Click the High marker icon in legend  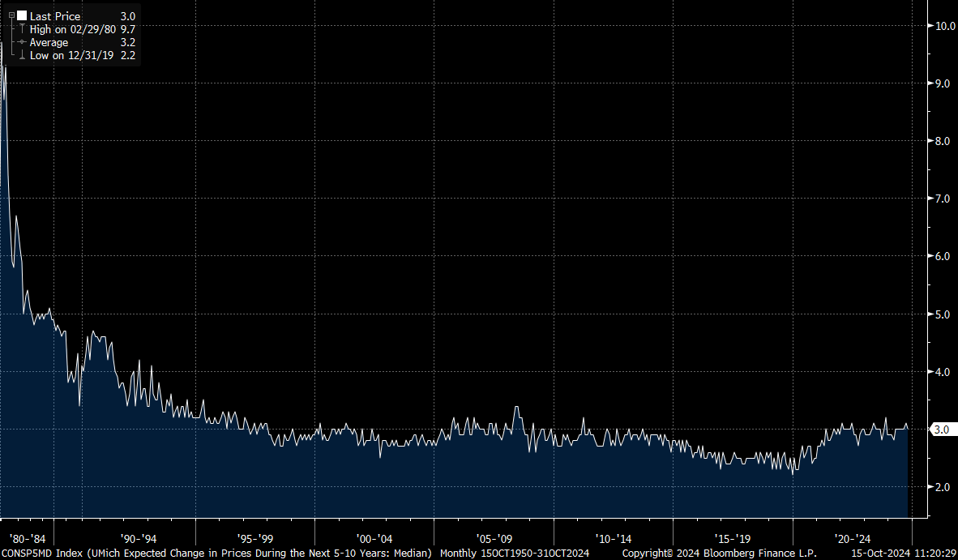(x=22, y=29)
